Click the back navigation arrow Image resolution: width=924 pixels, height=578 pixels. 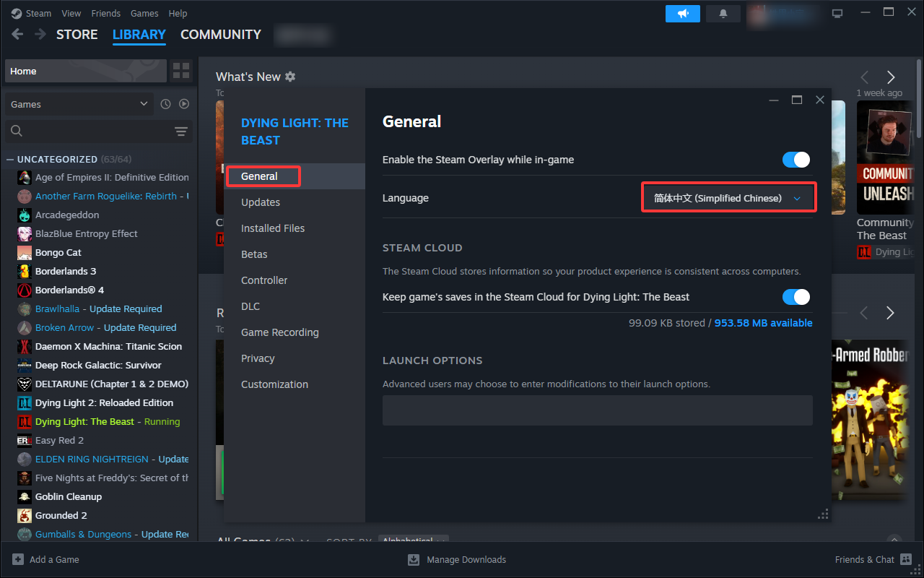point(18,35)
